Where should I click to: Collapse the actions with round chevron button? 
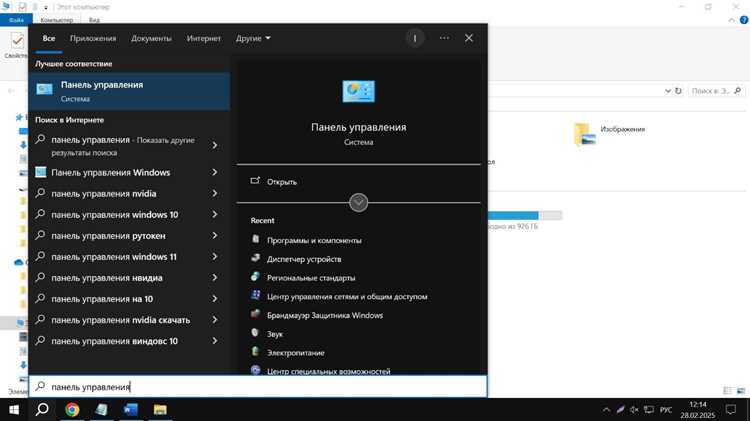click(x=358, y=202)
